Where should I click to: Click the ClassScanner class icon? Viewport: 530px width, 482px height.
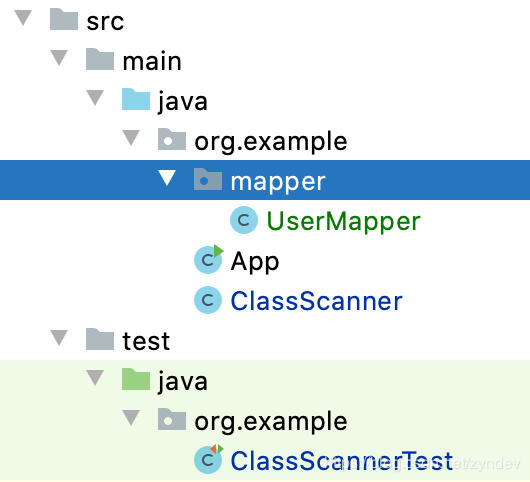208,300
